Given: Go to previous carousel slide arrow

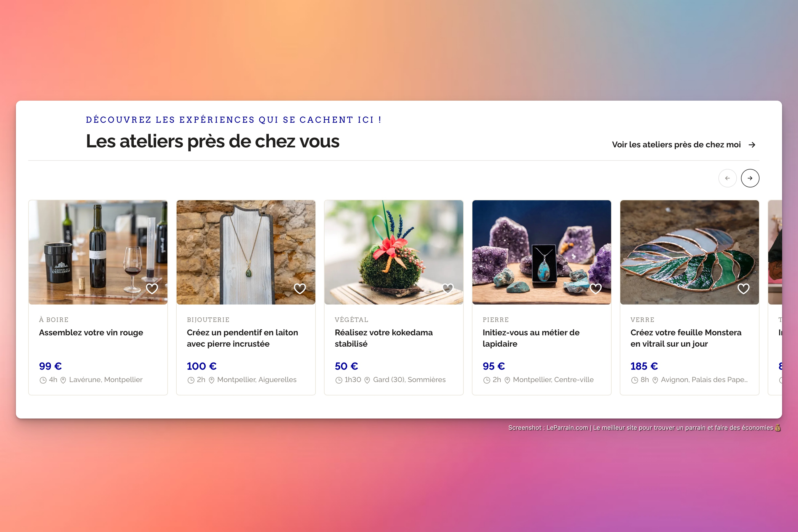Looking at the screenshot, I should click(x=727, y=178).
